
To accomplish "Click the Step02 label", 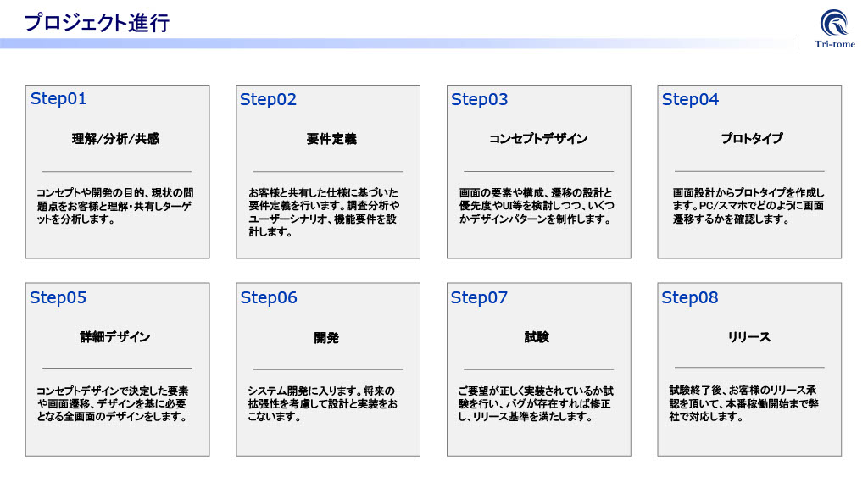I will click(x=268, y=99).
